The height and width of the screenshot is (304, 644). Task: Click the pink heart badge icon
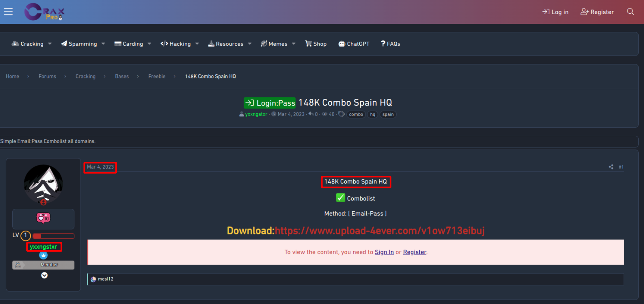43,218
